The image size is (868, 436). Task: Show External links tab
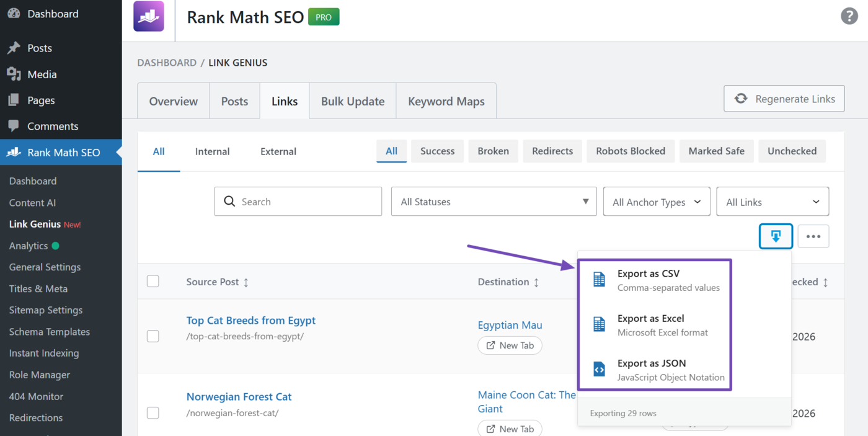click(278, 151)
